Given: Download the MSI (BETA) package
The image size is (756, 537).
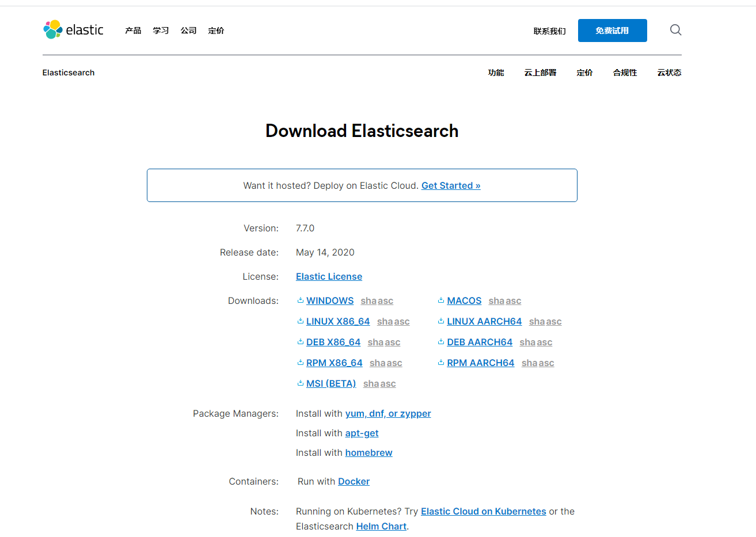Looking at the screenshot, I should 331,383.
